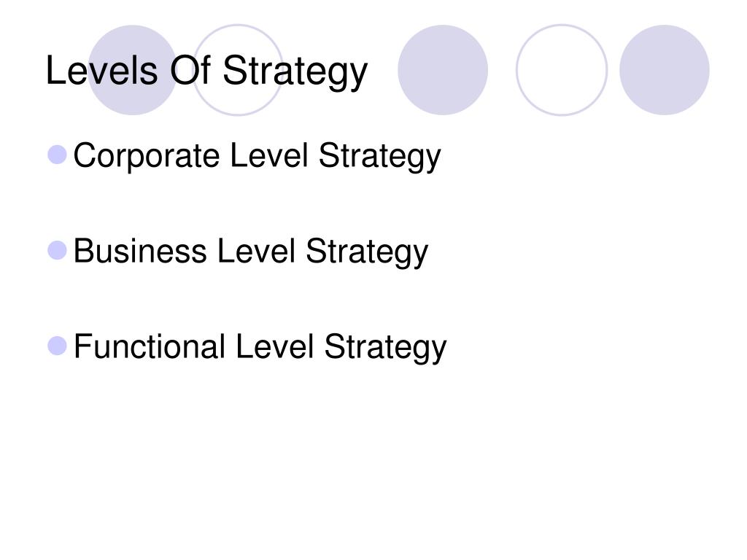
Task: Click the word Business in second bullet
Action: pos(140,251)
